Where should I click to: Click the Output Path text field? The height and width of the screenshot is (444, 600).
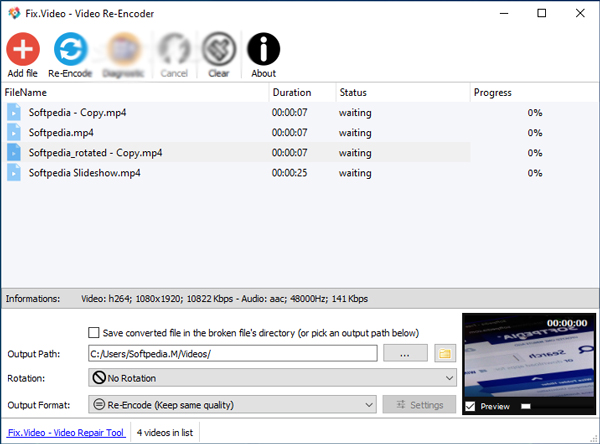click(x=231, y=353)
